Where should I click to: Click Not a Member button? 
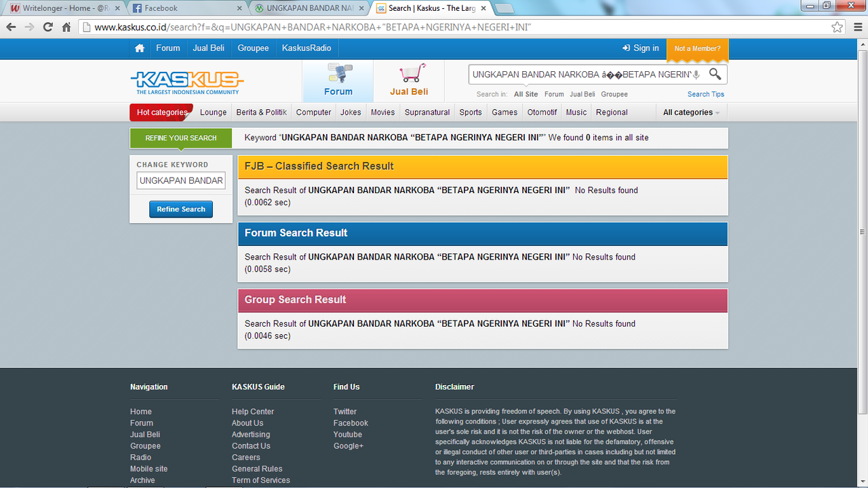click(697, 49)
